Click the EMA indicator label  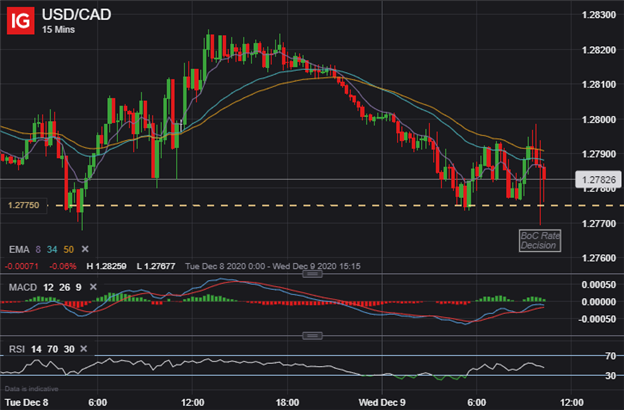click(x=19, y=250)
